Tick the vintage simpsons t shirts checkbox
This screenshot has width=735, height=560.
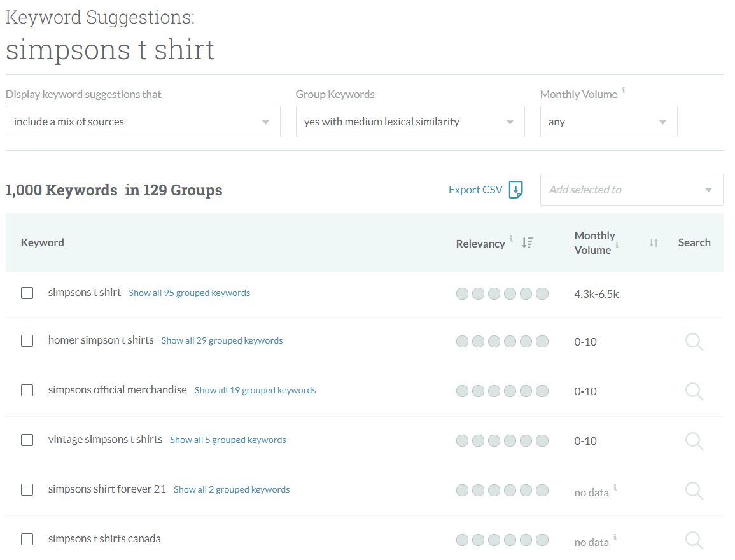27,440
